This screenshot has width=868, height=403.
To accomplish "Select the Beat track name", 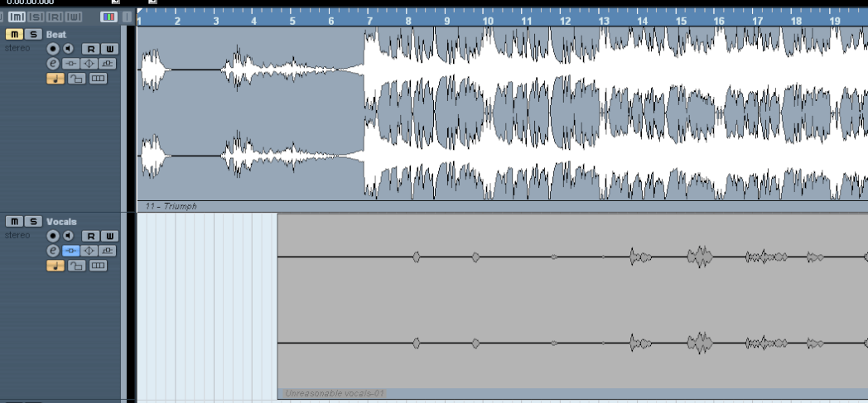I will [56, 34].
